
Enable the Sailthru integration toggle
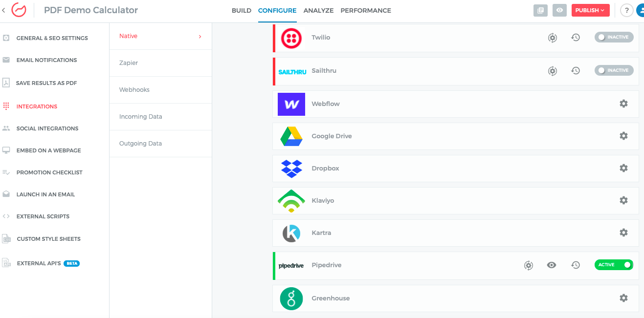tap(614, 70)
